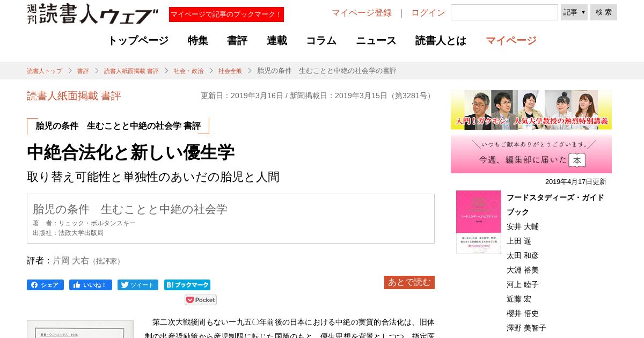The width and height of the screenshot is (644, 338).
Task: Open 連載 menu item
Action: 277,40
